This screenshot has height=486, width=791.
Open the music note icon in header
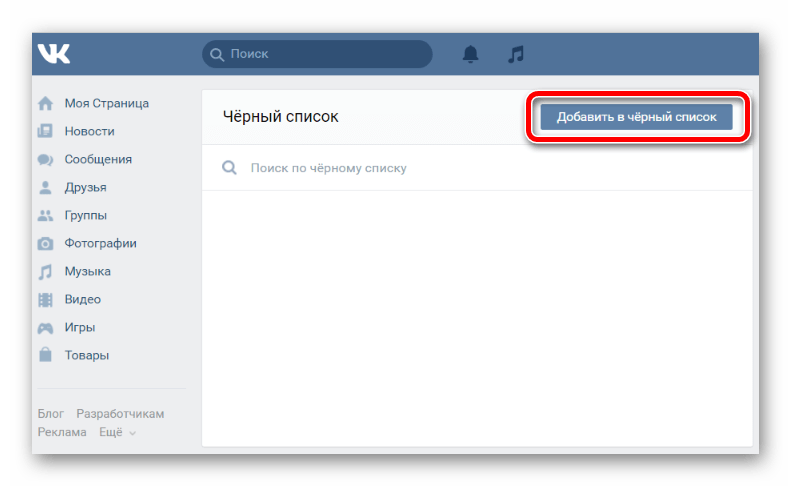[x=515, y=54]
